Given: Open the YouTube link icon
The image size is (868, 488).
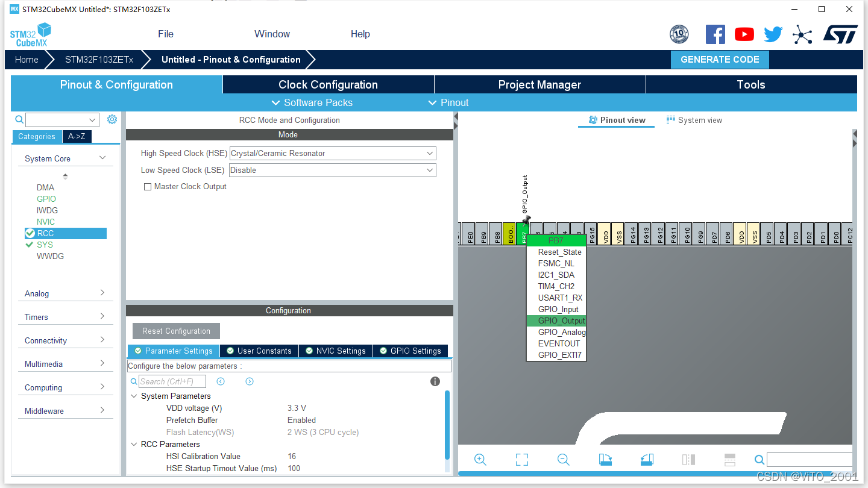Looking at the screenshot, I should point(744,34).
